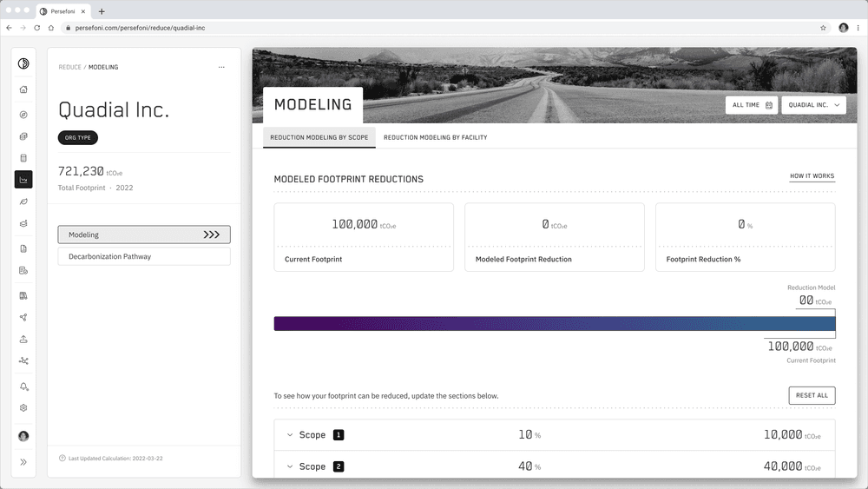This screenshot has height=489, width=868.
Task: Select Reduction Modeling by Scope tab
Action: pos(319,137)
